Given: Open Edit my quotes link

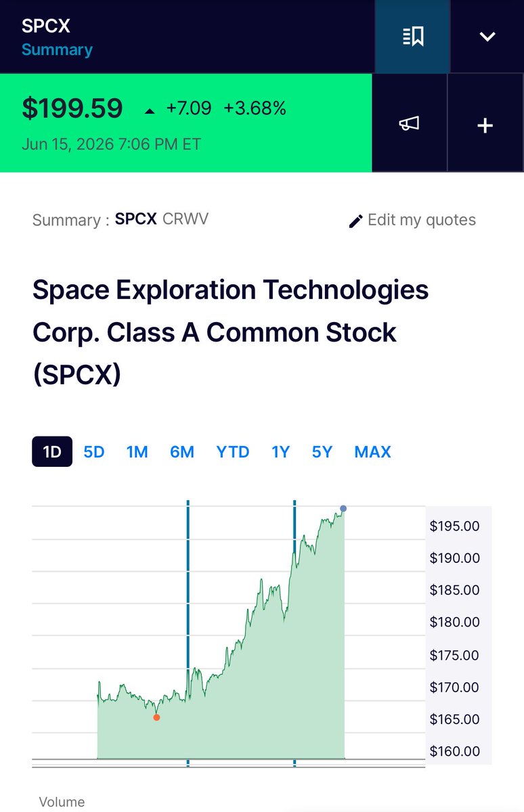Looking at the screenshot, I should (412, 220).
